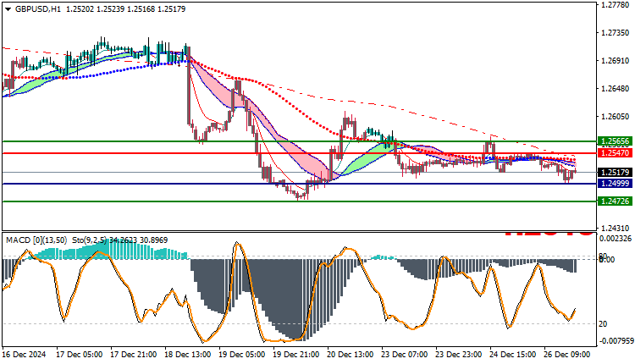Click the 20 Dec 13:00 time axis label
Viewport: 635px width, 364px height.
point(351,355)
